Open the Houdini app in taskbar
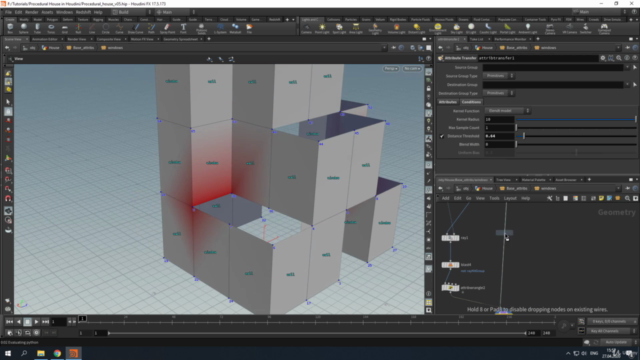 tap(73, 353)
